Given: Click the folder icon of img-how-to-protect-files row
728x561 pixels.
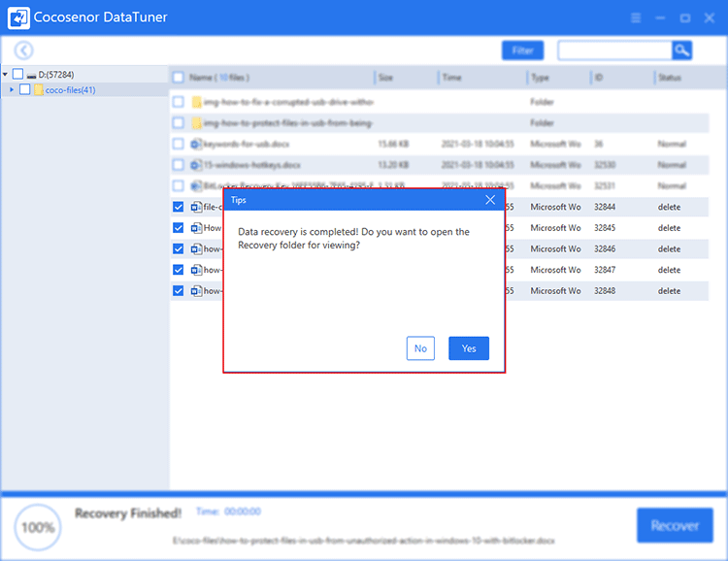Looking at the screenshot, I should click(196, 122).
